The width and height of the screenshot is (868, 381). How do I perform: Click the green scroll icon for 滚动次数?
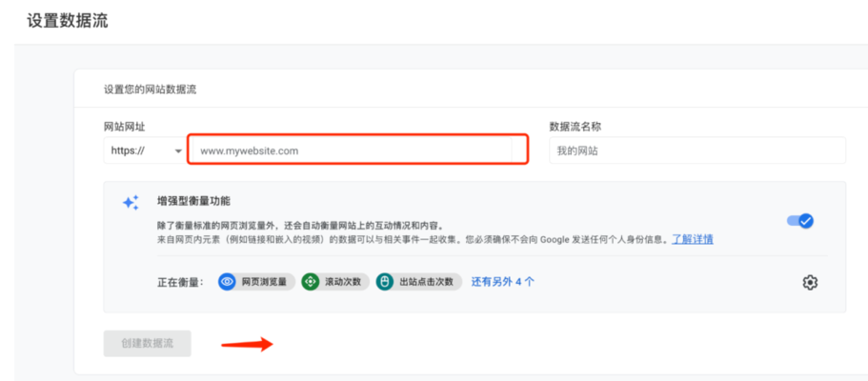click(x=311, y=282)
